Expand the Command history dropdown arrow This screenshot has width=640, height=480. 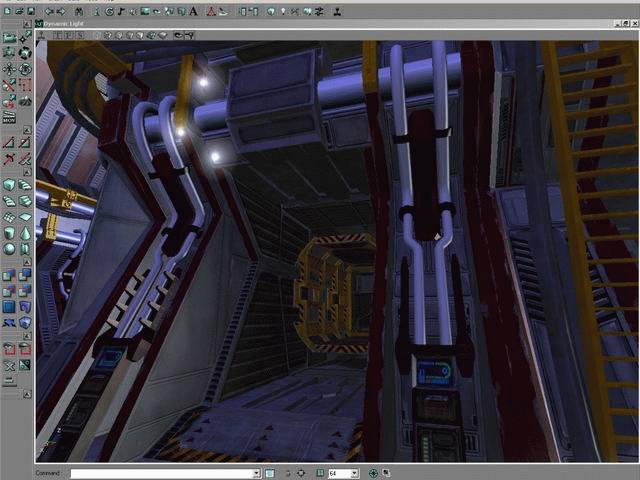click(x=257, y=473)
